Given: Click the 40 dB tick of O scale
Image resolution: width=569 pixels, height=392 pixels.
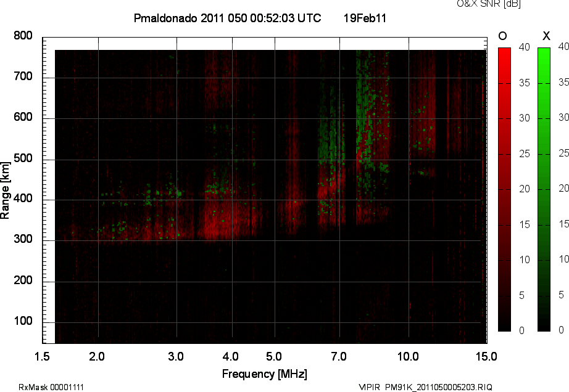Looking at the screenshot, I should (525, 47).
